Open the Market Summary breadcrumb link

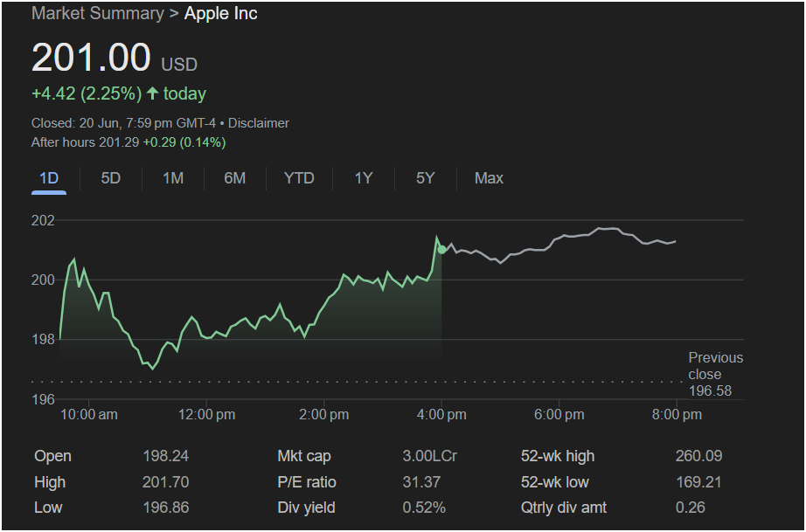click(98, 13)
